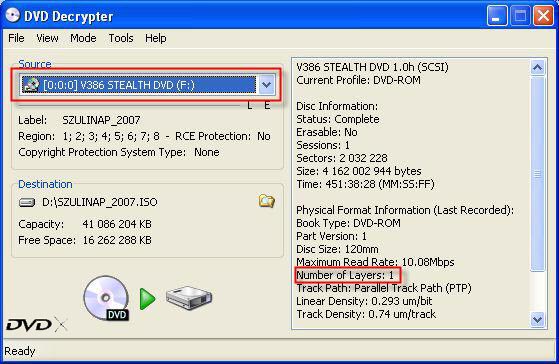This screenshot has height=364, width=559.
Task: Click the Region codes '1; 2; 3; 4; 5; 6; 7; 8'
Action: tap(111, 136)
